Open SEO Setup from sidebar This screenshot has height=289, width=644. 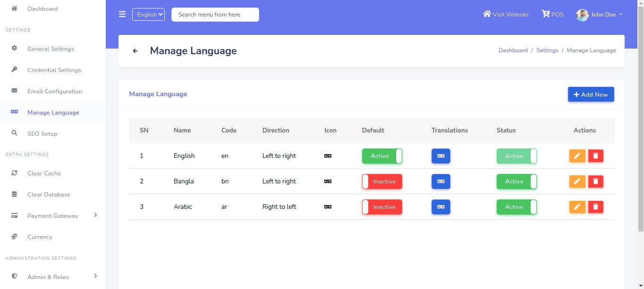(x=42, y=134)
